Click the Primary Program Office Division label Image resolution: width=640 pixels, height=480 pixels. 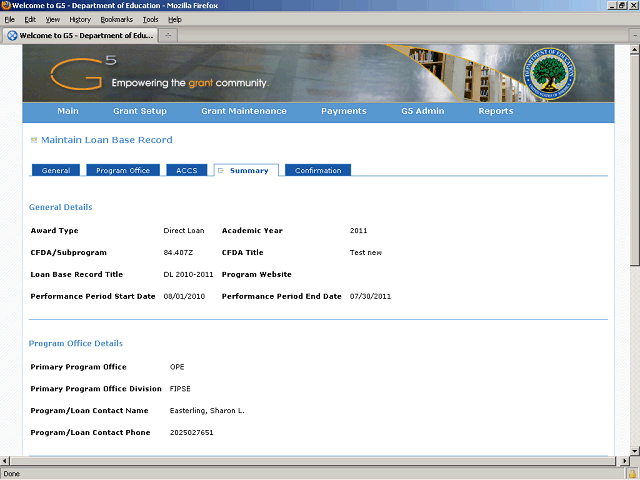tap(96, 389)
